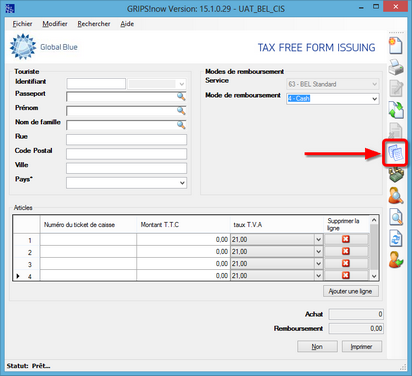Click the new blank form icon
The width and height of the screenshot is (412, 376).
tap(396, 46)
